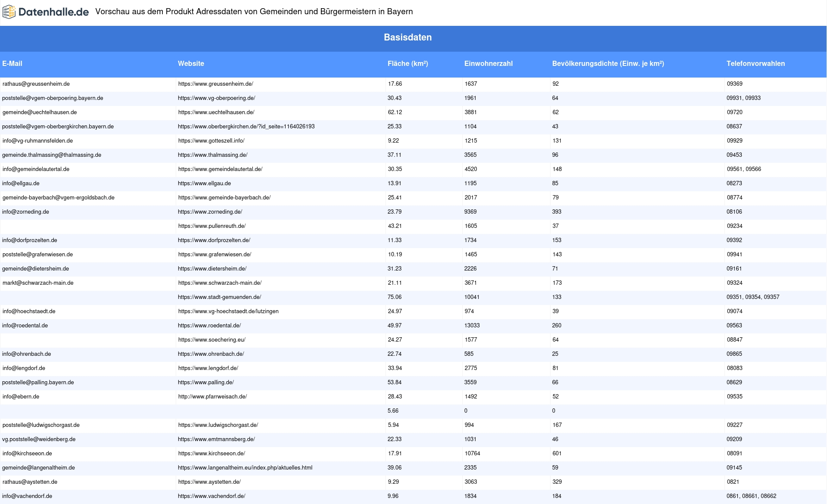Select email poststelle@palling.bayern.de
827x504 pixels.
[x=38, y=383]
